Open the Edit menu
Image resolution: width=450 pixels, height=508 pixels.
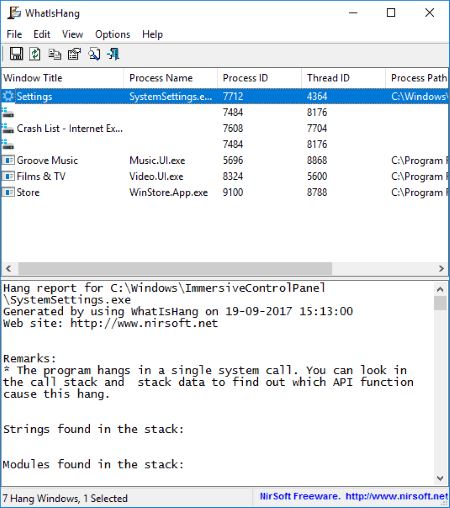(x=42, y=34)
